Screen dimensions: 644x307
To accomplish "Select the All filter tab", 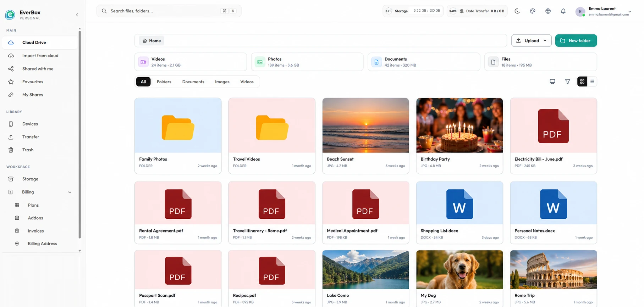I will (x=143, y=82).
